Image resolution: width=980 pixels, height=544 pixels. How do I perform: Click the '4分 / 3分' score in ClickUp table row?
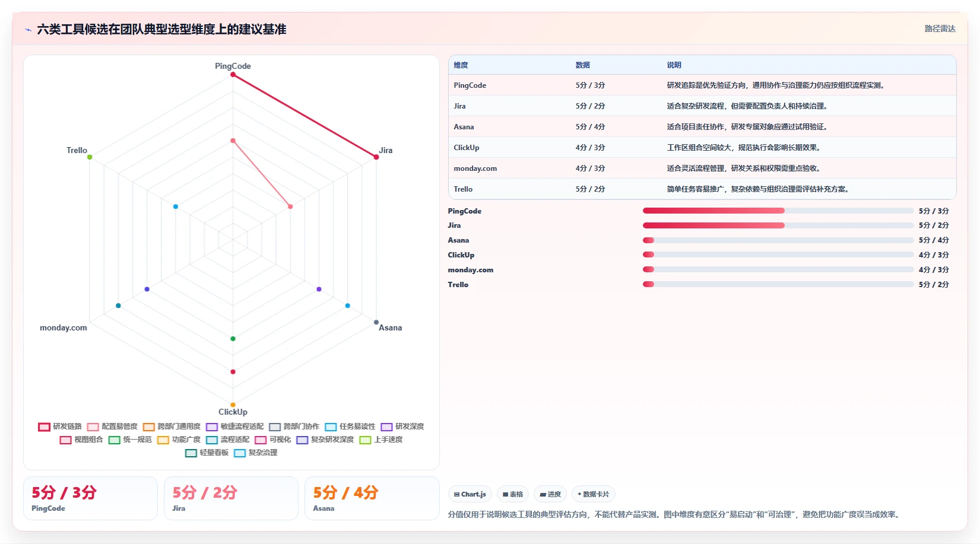coord(590,148)
